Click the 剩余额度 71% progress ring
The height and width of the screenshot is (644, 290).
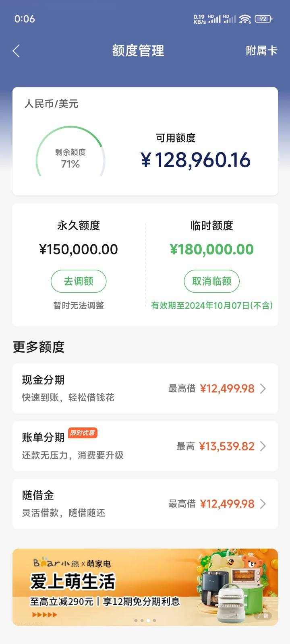70,153
